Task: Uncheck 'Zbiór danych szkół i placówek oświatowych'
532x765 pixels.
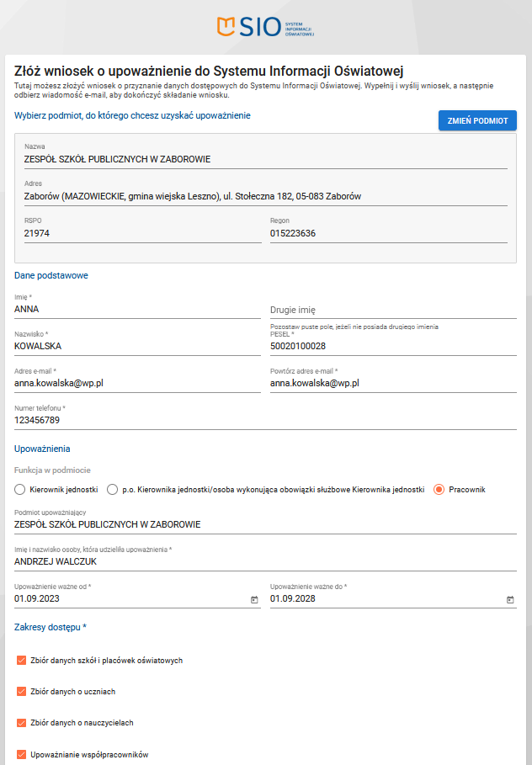Action: [x=22, y=660]
